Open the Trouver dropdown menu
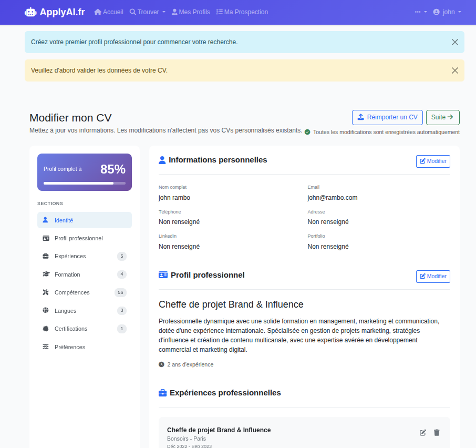The width and height of the screenshot is (476, 448). (x=147, y=12)
